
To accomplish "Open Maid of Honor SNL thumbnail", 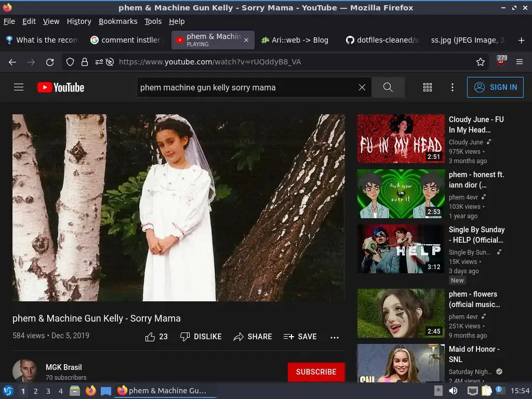I will tap(401, 363).
